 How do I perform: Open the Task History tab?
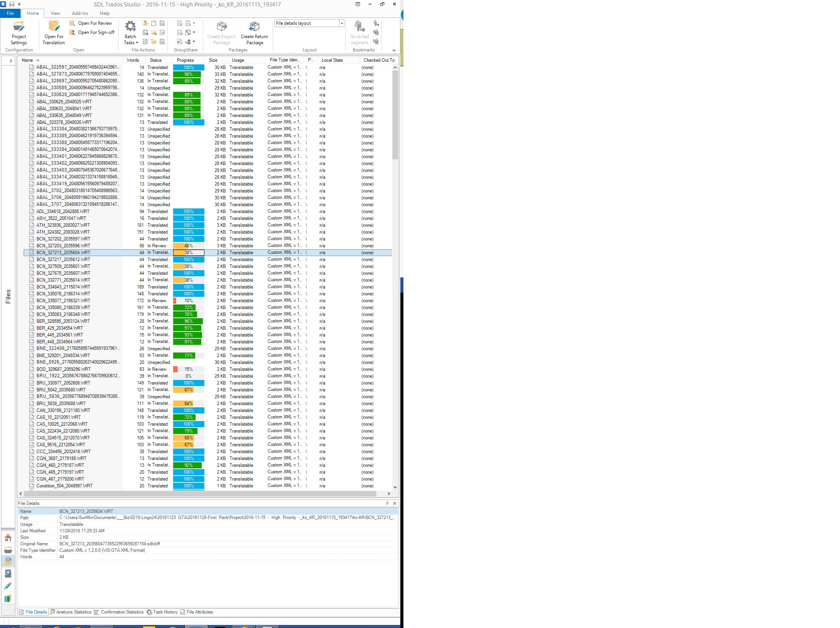[x=162, y=612]
